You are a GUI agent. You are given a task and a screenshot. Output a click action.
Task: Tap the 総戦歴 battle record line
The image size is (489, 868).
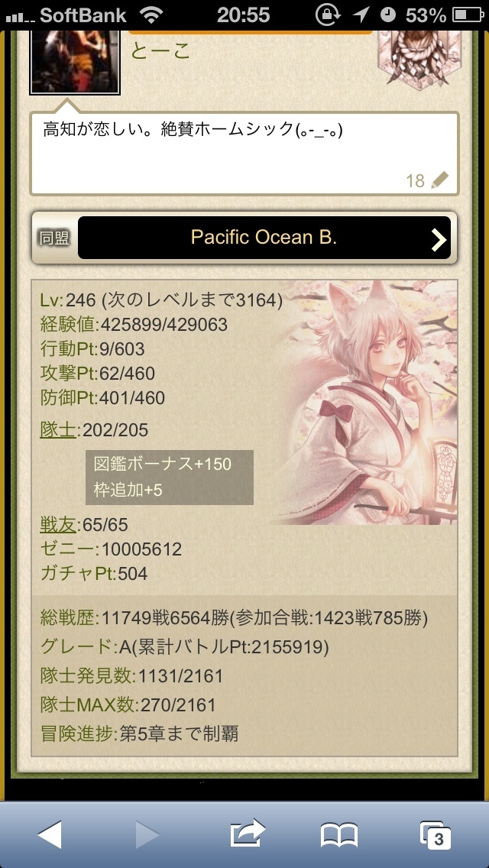pos(234,618)
